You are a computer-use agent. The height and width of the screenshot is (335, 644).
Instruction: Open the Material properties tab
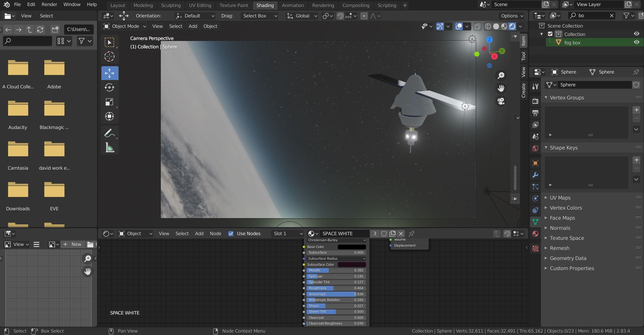tap(535, 234)
